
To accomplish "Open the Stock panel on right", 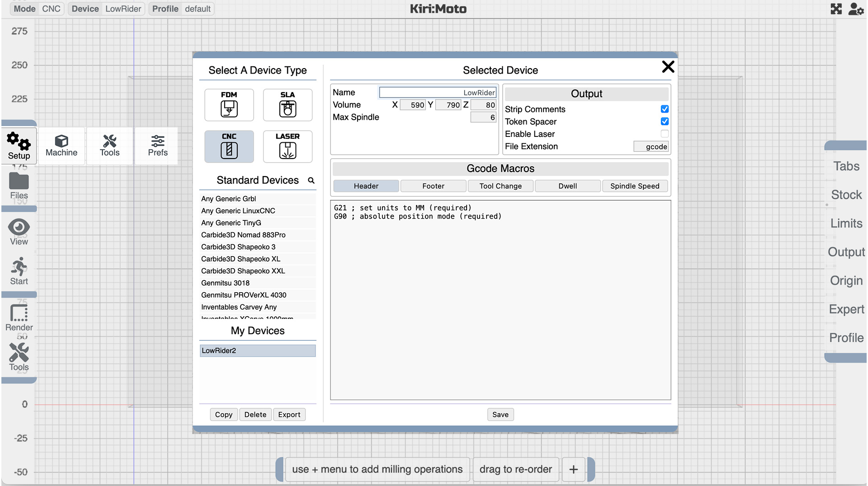I will pos(846,195).
